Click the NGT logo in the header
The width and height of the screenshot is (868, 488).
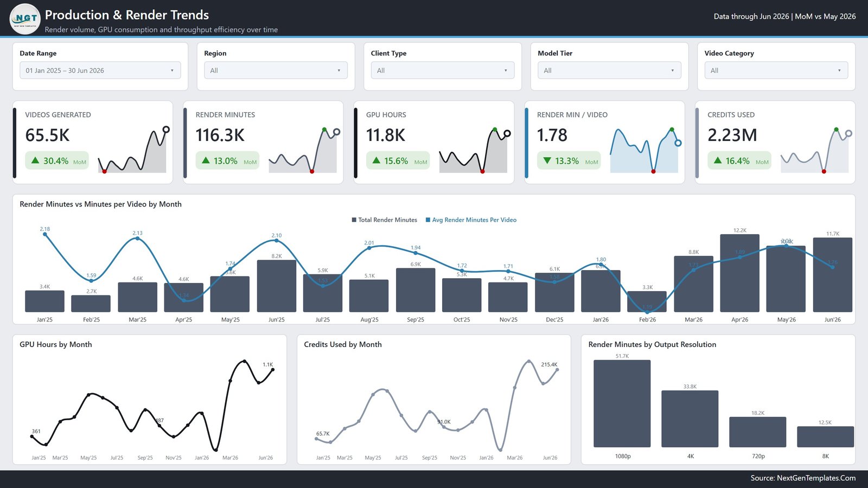point(25,19)
